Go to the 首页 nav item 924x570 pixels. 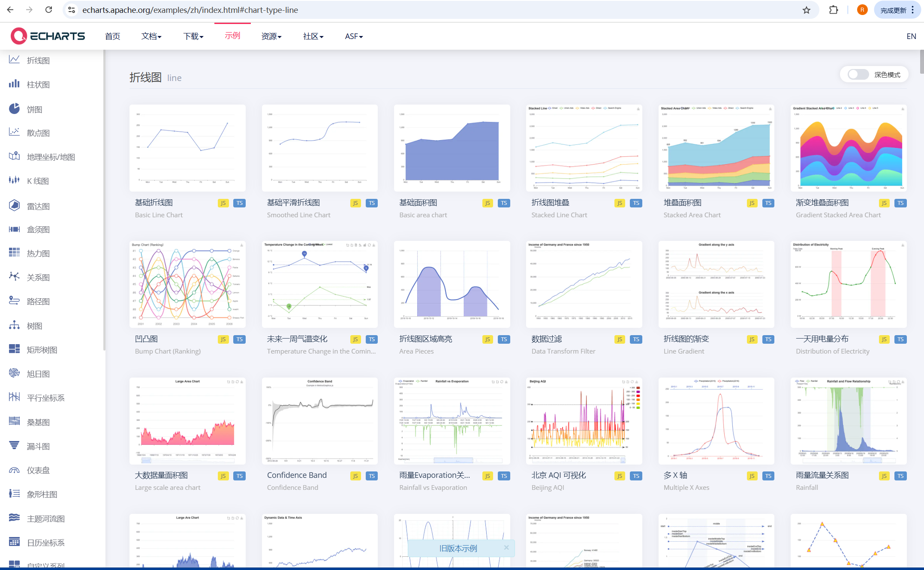click(x=112, y=36)
